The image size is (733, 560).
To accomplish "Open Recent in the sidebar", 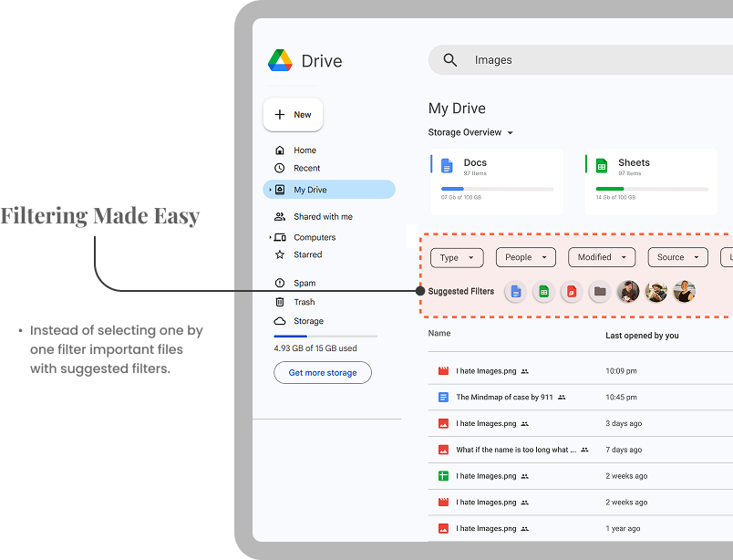I will pyautogui.click(x=306, y=168).
